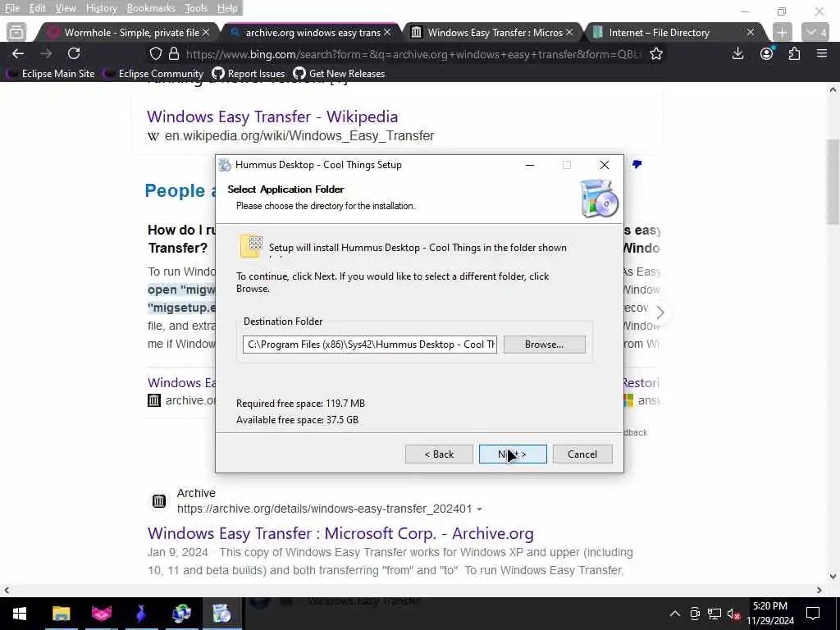The height and width of the screenshot is (630, 840).
Task: Reload the page with the refresh icon
Action: [74, 53]
